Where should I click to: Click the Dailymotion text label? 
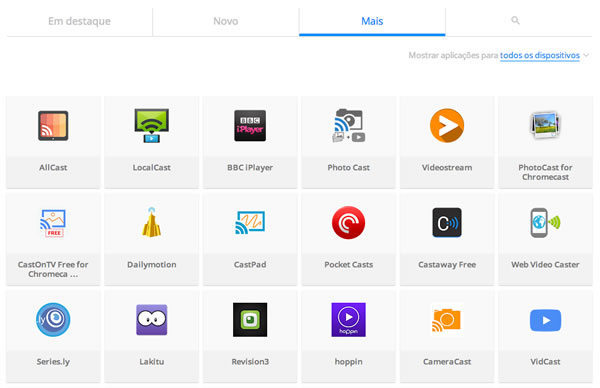[152, 265]
